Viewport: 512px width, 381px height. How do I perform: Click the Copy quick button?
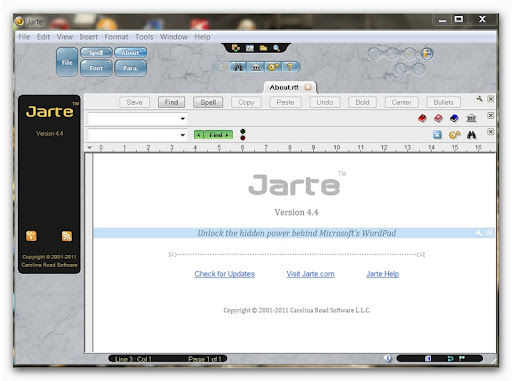[246, 102]
